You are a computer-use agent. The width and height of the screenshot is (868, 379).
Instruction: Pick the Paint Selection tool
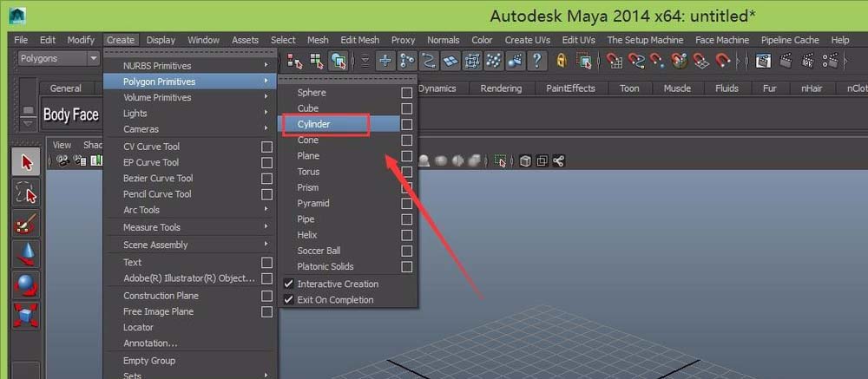26,224
